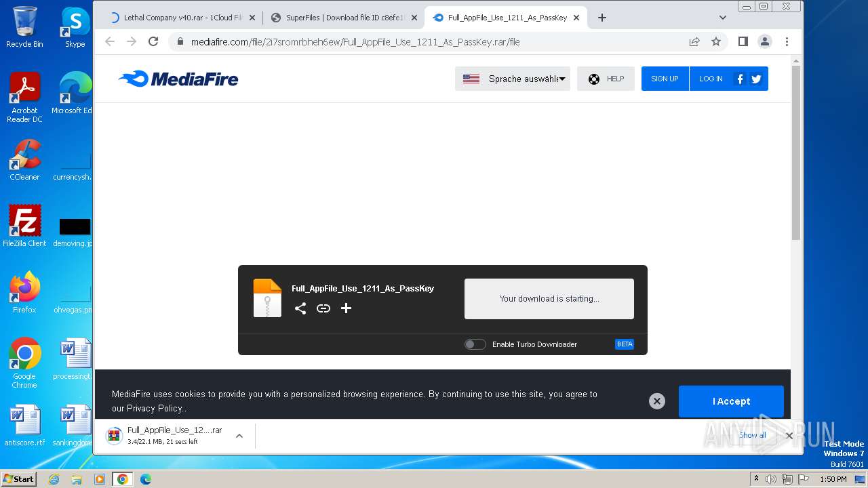Viewport: 868px width, 488px height.
Task: Copy link using the chain icon
Action: [323, 308]
